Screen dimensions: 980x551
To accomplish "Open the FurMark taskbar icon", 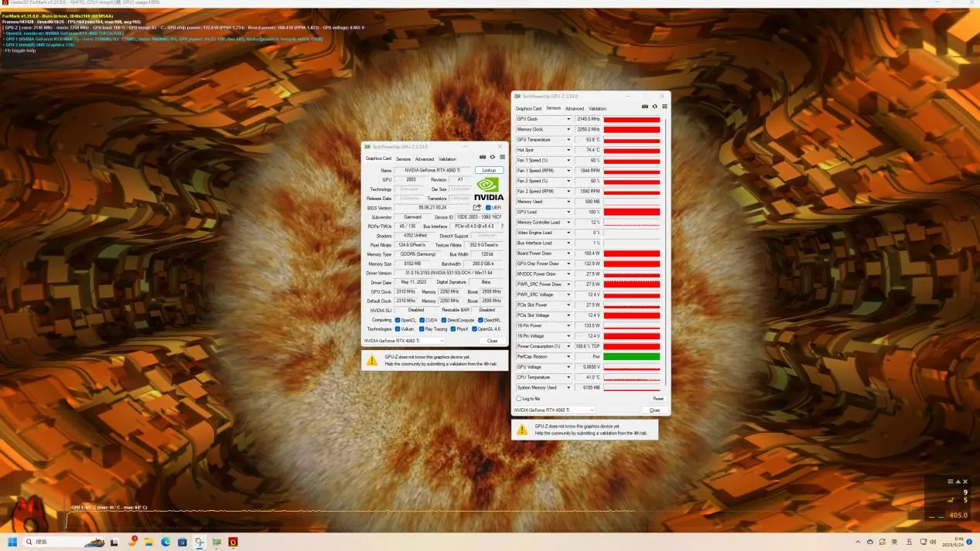I will pos(233,542).
